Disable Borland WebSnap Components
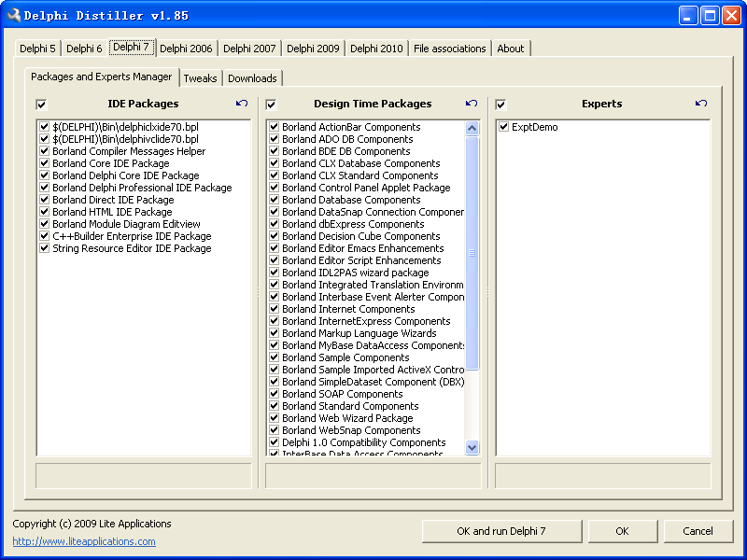Screen dimensions: 747x560 pyautogui.click(x=274, y=430)
